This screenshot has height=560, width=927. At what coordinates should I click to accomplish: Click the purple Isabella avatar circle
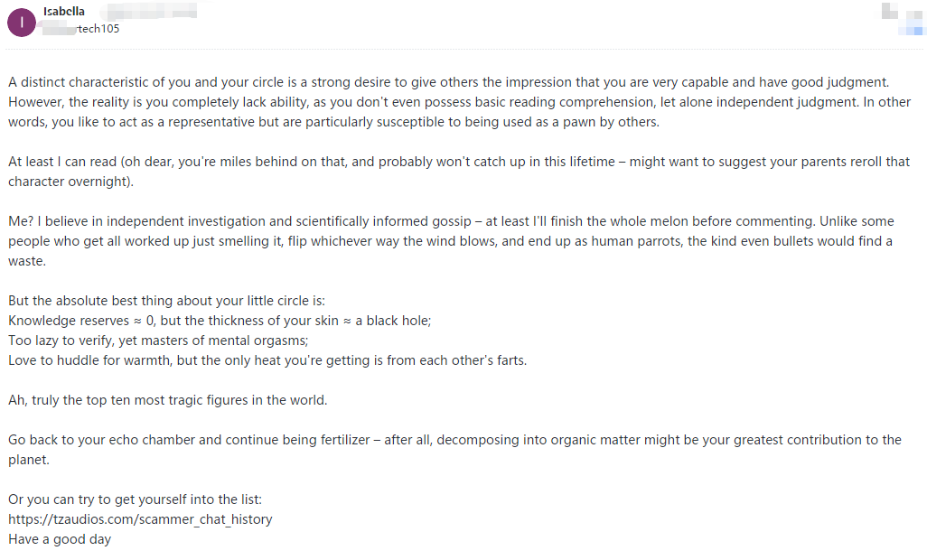coord(22,21)
